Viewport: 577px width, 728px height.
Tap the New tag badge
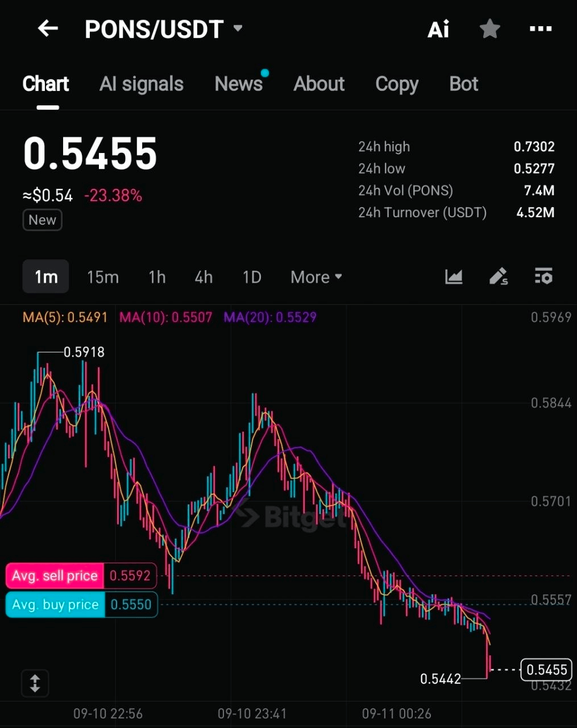click(43, 220)
